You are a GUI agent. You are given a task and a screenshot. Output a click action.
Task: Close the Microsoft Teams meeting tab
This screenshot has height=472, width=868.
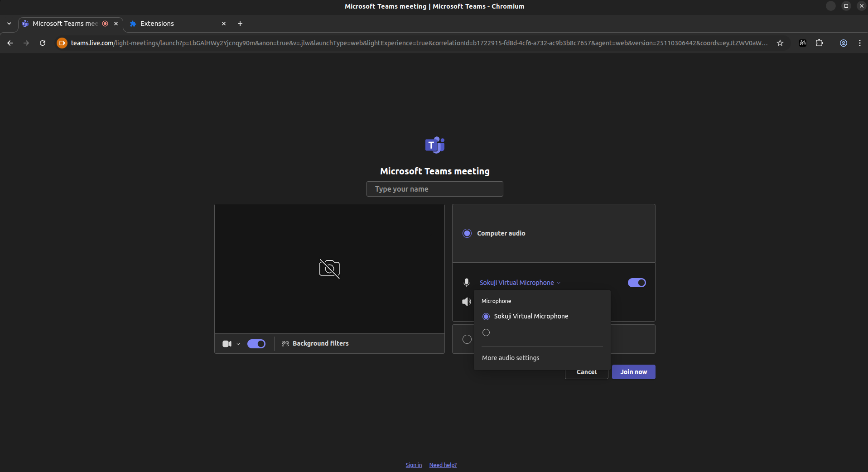[116, 24]
